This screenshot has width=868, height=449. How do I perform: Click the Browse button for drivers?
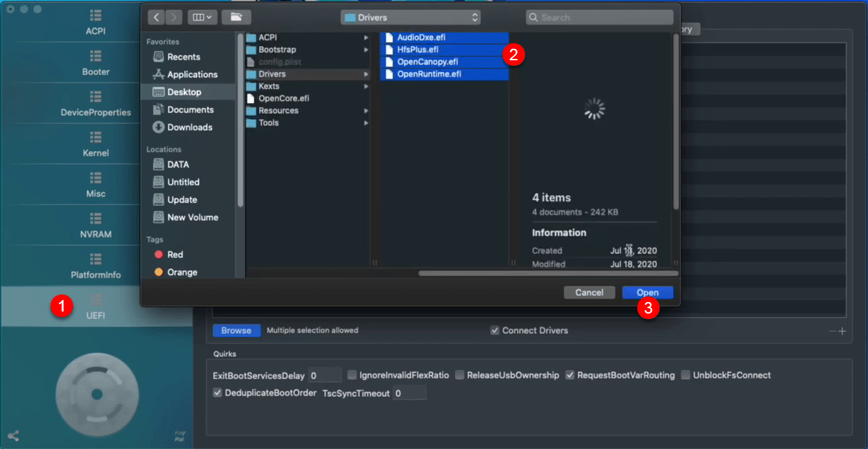(x=236, y=330)
